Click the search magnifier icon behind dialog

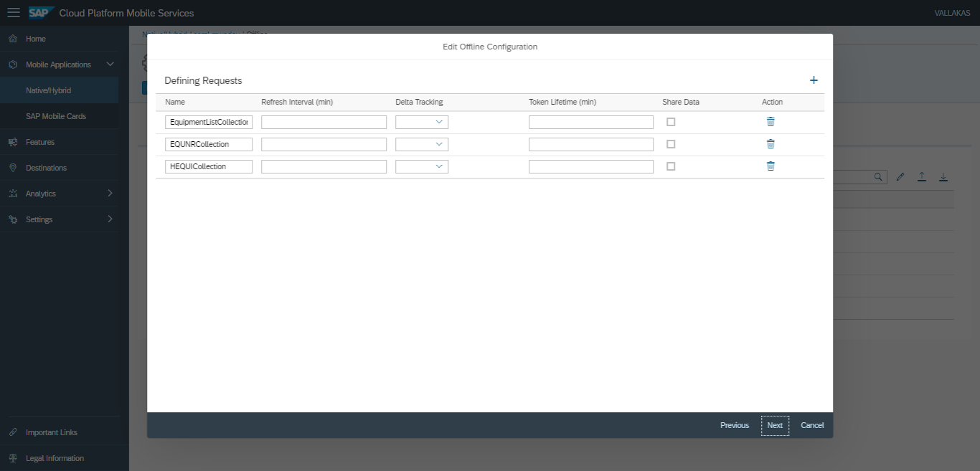(x=878, y=177)
